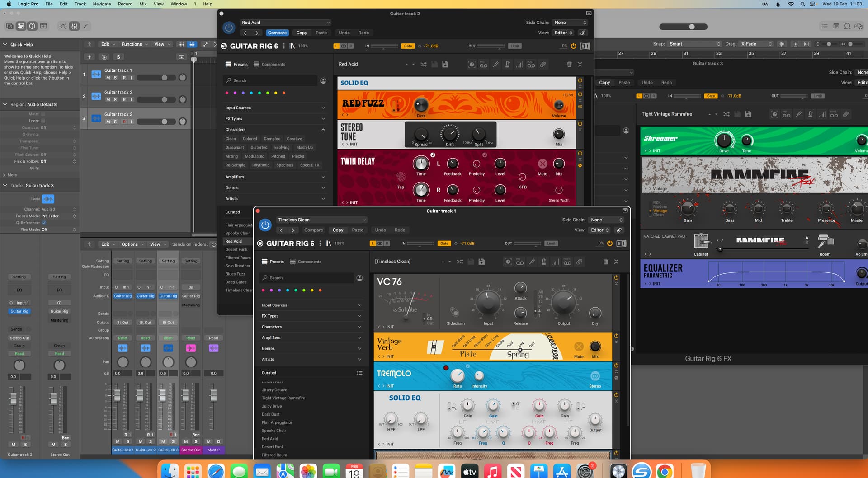Screen dimensions: 868x478
Task: Click the add track plus button
Action: click(89, 57)
